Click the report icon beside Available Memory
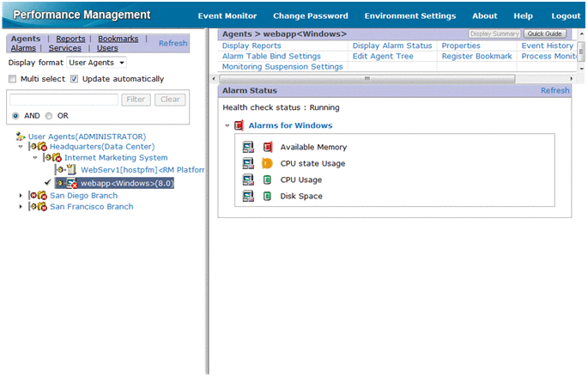This screenshot has height=377, width=588. coord(248,147)
